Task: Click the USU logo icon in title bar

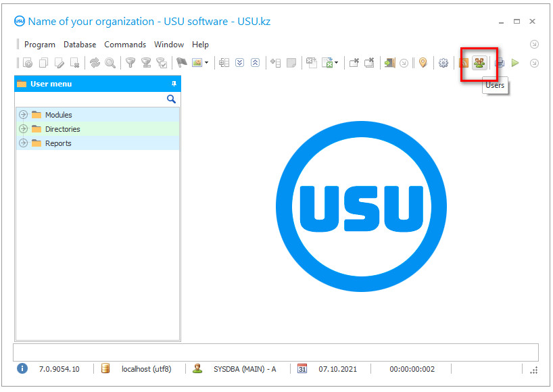Action: point(20,21)
